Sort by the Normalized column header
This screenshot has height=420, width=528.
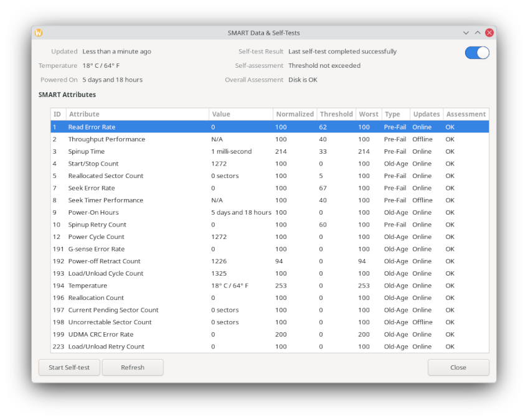295,114
